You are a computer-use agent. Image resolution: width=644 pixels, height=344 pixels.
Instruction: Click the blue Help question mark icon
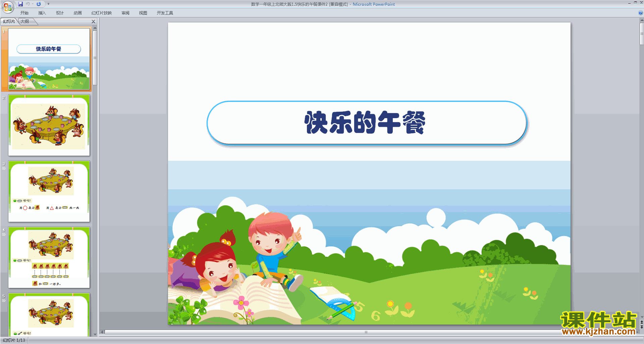click(640, 13)
